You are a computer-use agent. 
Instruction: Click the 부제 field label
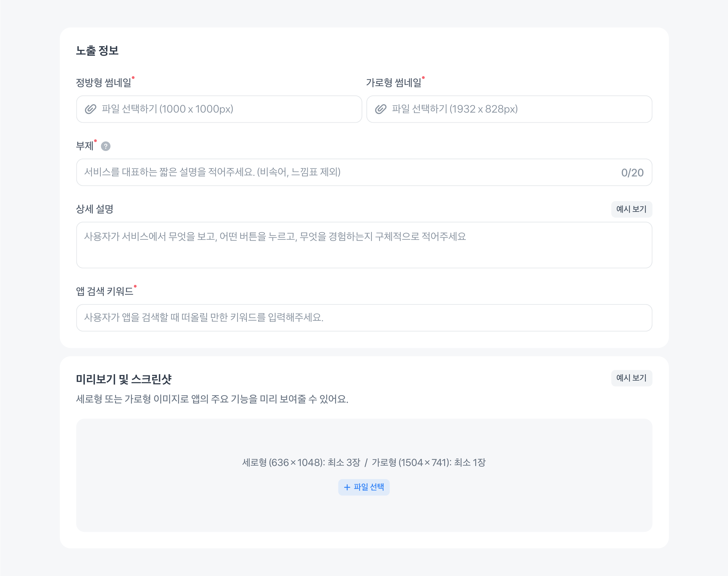85,146
